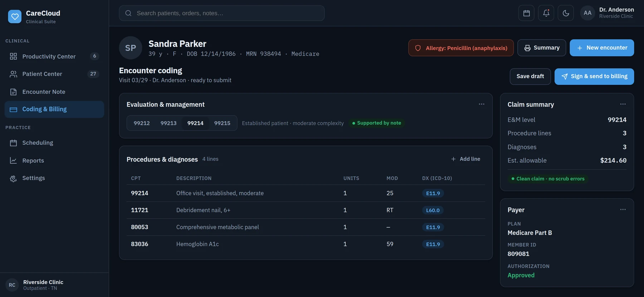The height and width of the screenshot is (297, 644).
Task: Click the SP patient avatar
Action: pos(131,48)
